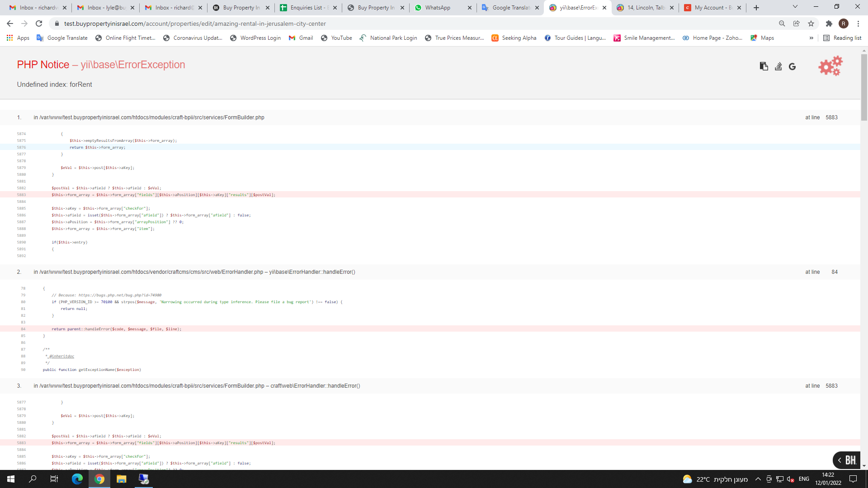Bookmark this page with the star icon

point(811,23)
